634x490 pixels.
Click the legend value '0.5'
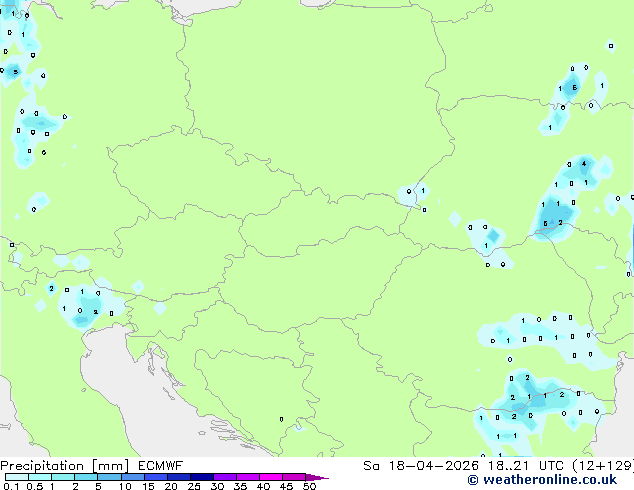(34, 486)
